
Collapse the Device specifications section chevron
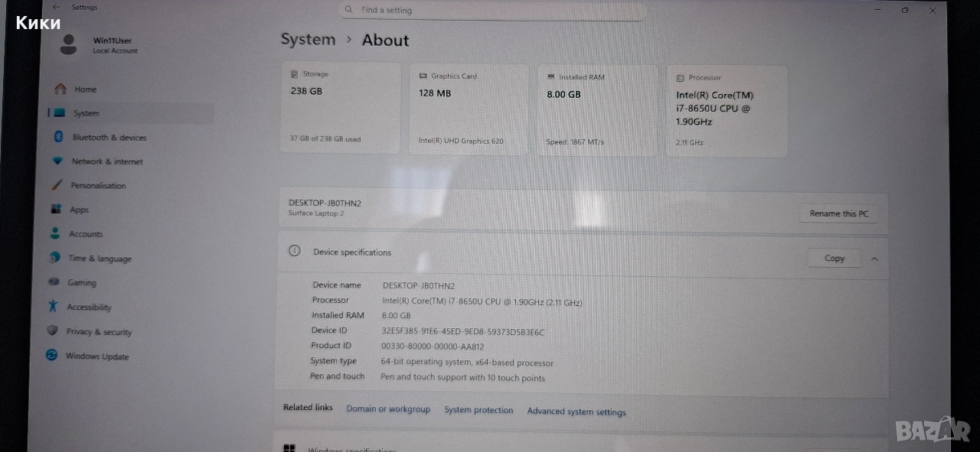coord(874,259)
